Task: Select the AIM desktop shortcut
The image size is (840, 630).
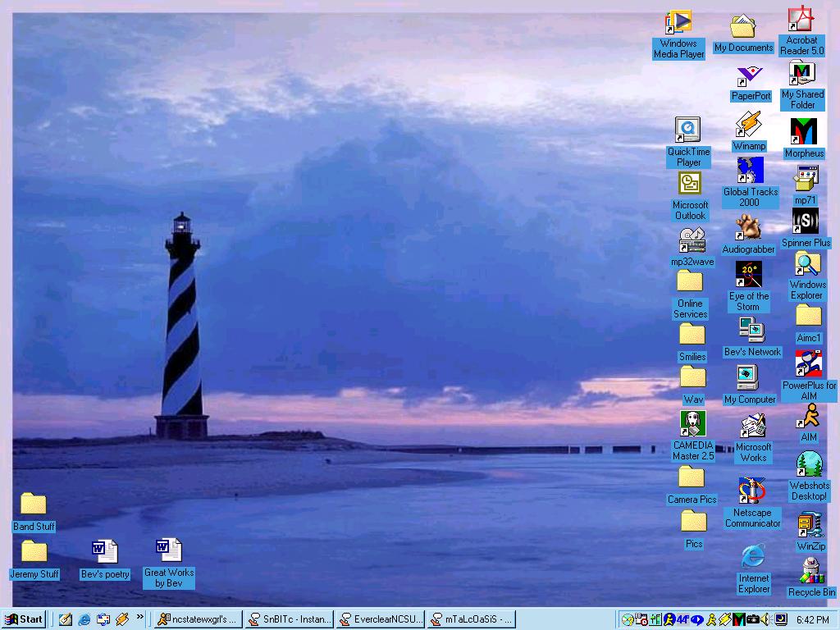Action: tap(809, 418)
